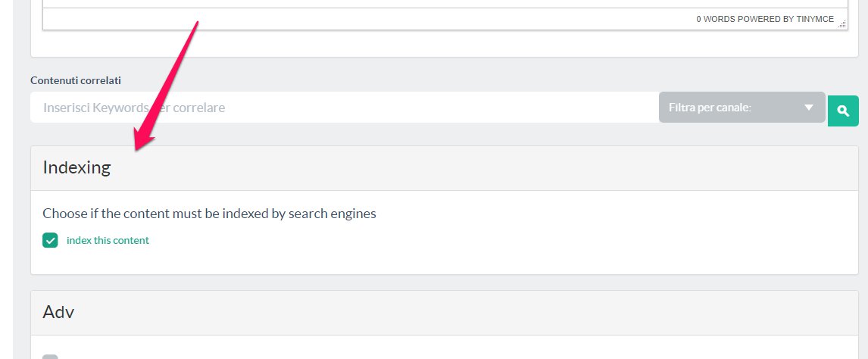Focus the "Inserisci Keywords per correlare" field

[x=344, y=108]
